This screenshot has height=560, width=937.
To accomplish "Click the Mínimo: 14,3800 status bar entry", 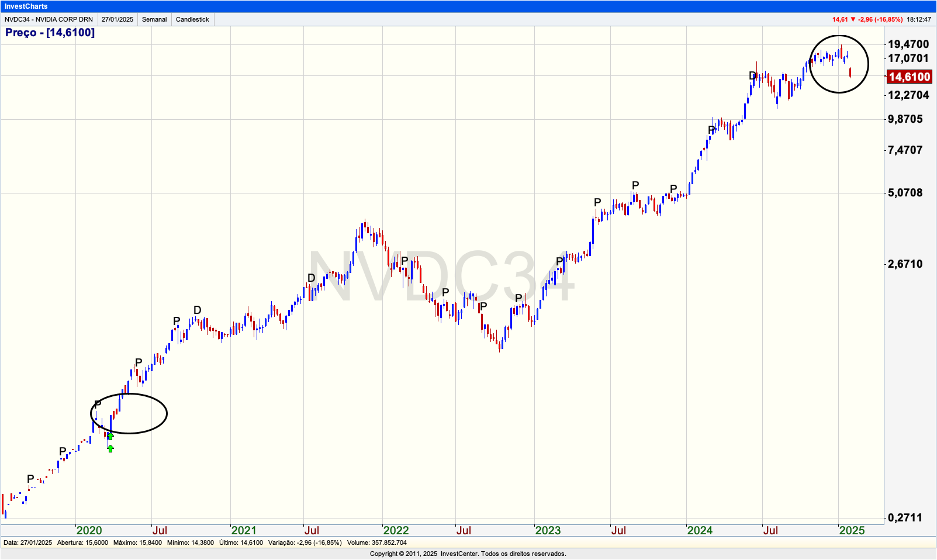I will [191, 542].
